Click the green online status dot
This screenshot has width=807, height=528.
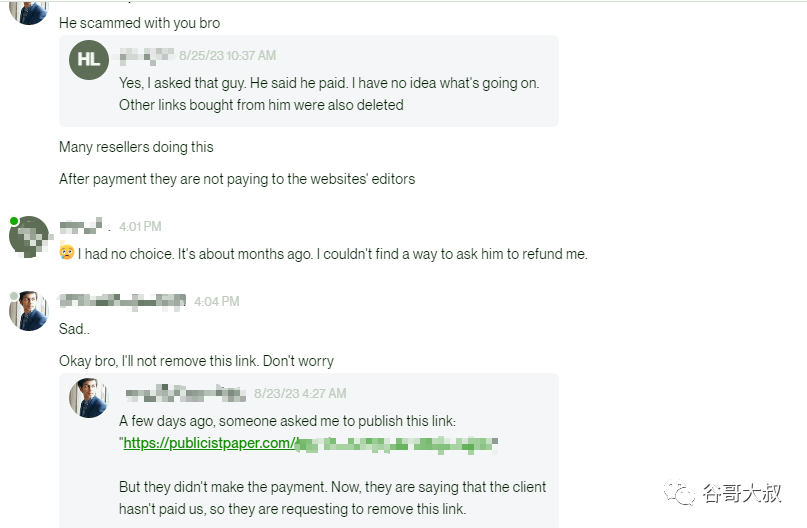[14, 221]
